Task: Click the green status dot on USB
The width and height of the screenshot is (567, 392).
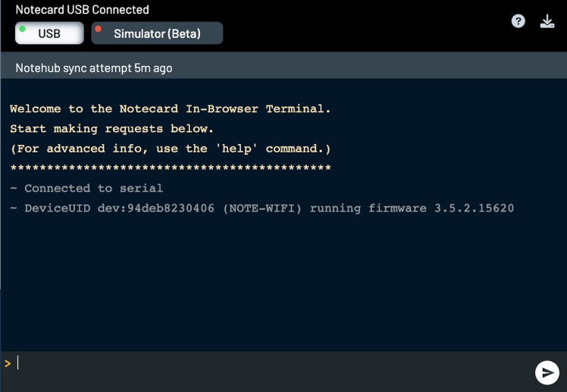Action: coord(23,29)
